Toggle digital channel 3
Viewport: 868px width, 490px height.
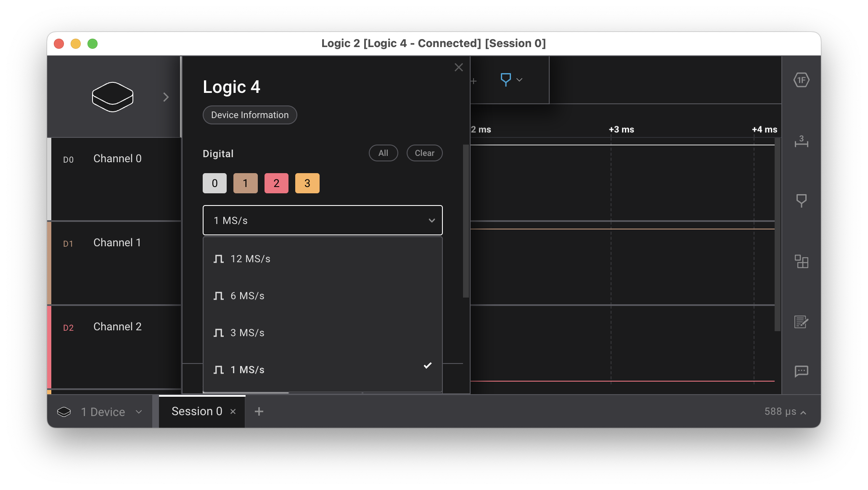307,183
